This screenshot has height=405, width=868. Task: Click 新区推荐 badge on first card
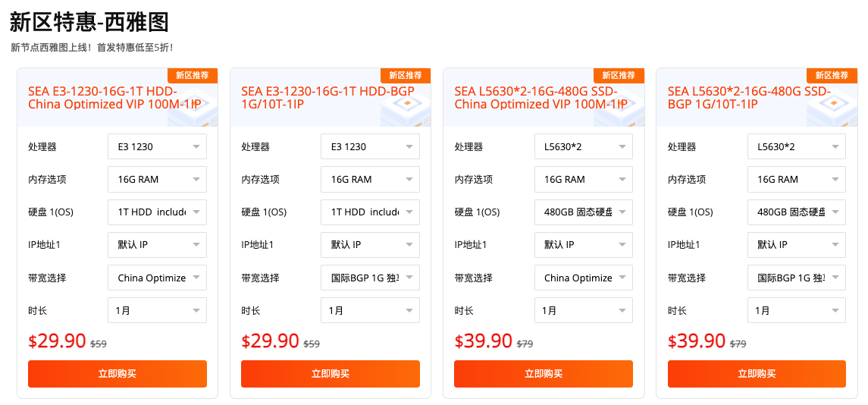point(193,75)
